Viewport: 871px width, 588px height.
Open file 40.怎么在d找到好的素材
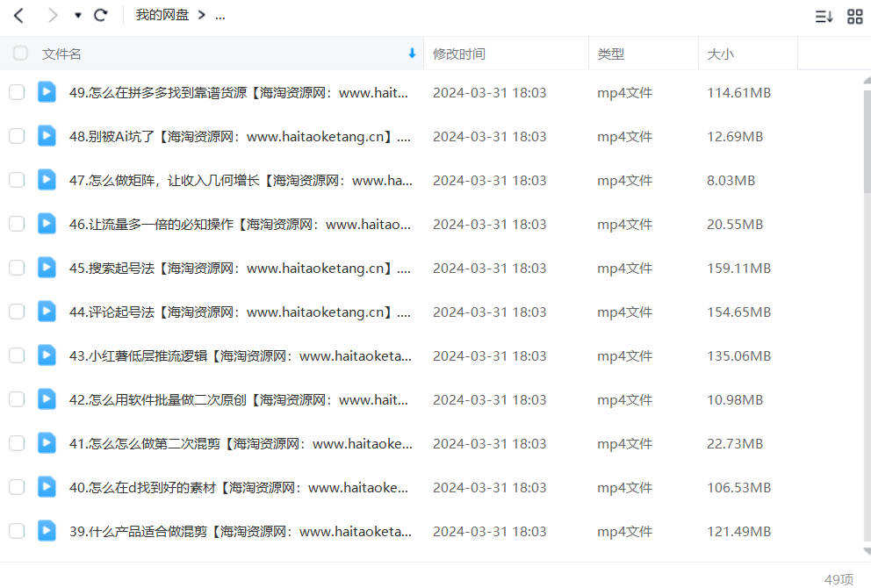pyautogui.click(x=239, y=487)
